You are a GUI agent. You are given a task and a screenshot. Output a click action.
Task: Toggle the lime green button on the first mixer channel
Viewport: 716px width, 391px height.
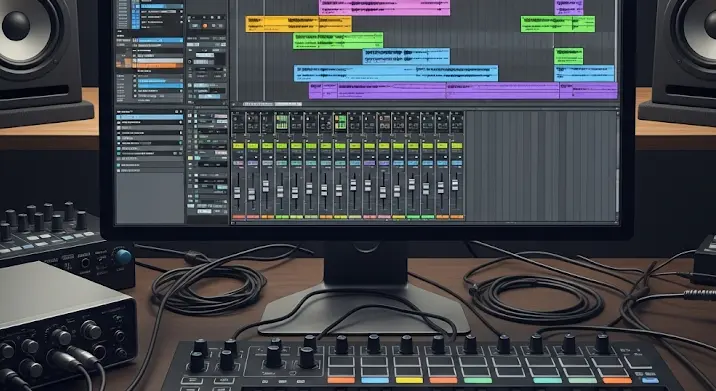238,146
